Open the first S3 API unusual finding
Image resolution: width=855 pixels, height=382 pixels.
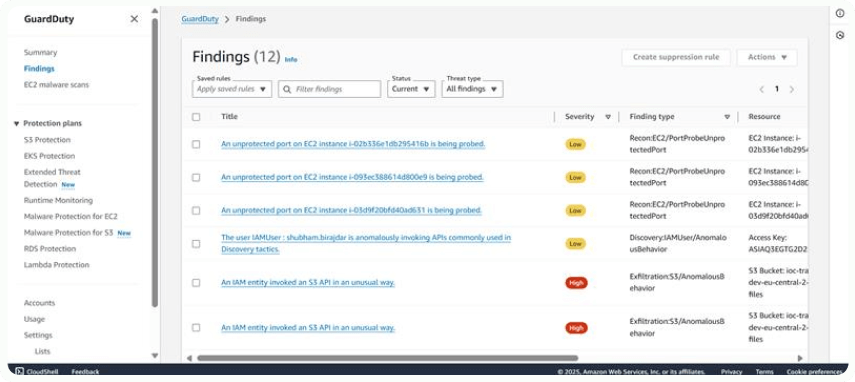(308, 282)
